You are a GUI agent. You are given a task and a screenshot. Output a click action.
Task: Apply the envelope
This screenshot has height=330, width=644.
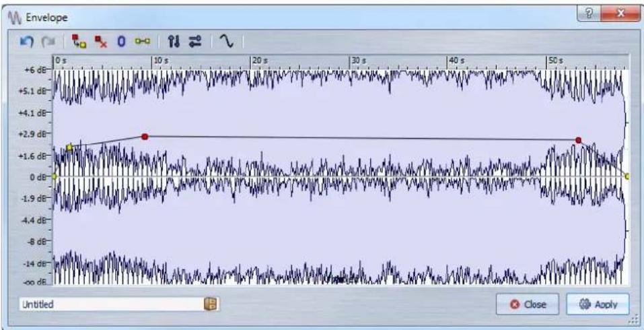[x=598, y=304]
